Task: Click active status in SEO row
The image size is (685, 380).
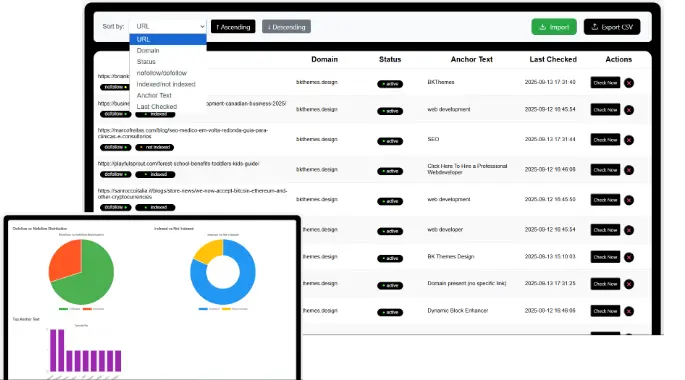Action: (x=390, y=141)
